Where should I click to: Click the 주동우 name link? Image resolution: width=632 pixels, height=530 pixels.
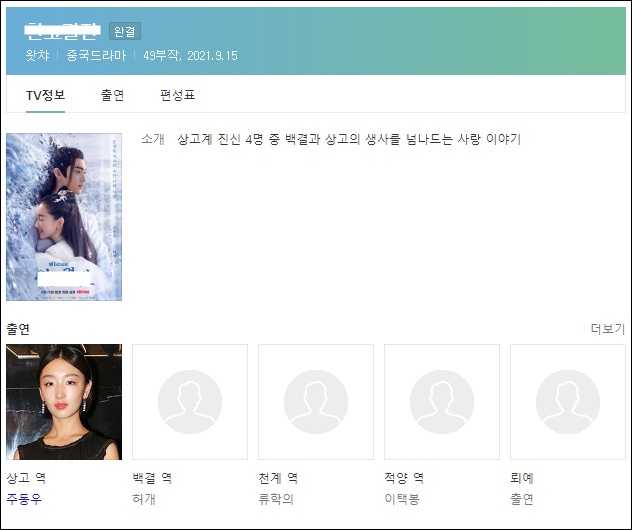(24, 499)
